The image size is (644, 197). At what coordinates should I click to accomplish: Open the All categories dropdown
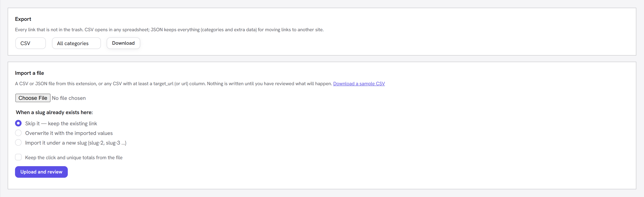76,43
